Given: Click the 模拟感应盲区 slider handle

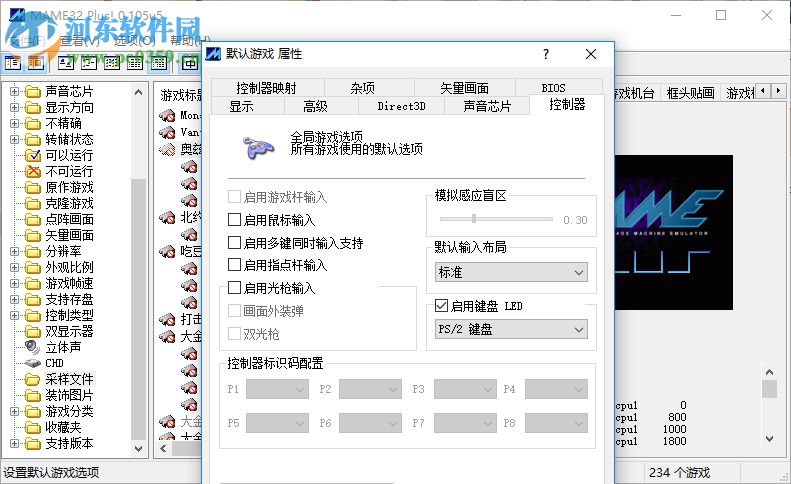Looking at the screenshot, I should [474, 219].
